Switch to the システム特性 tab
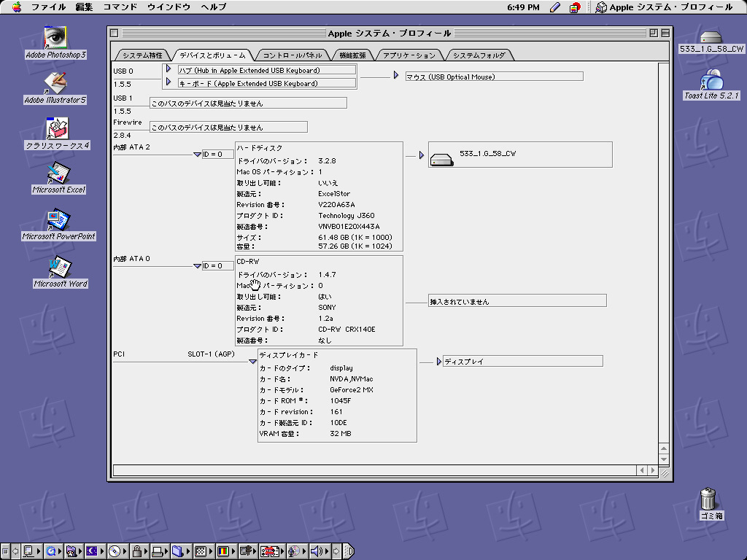The height and width of the screenshot is (560, 747). 142,55
